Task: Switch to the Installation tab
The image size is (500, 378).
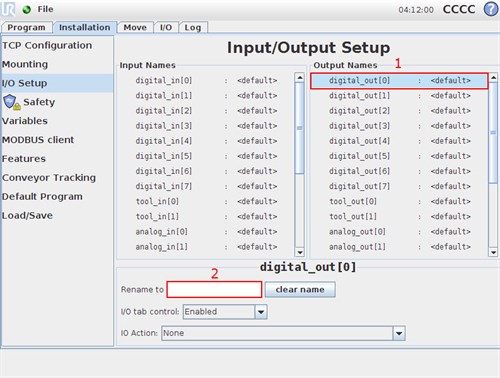Action: click(x=85, y=27)
